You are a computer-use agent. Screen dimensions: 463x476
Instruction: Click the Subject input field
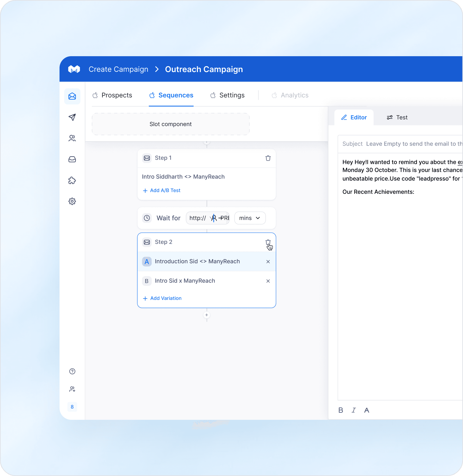click(413, 144)
